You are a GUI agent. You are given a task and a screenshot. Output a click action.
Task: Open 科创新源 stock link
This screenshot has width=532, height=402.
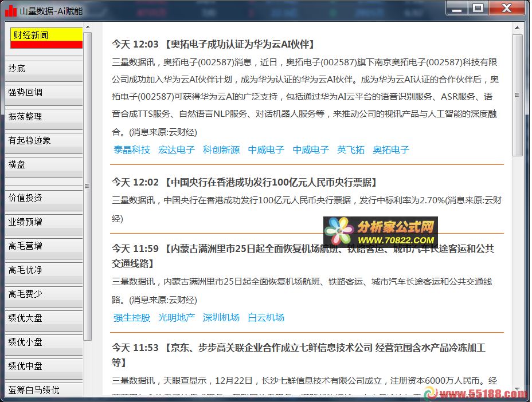coord(221,150)
